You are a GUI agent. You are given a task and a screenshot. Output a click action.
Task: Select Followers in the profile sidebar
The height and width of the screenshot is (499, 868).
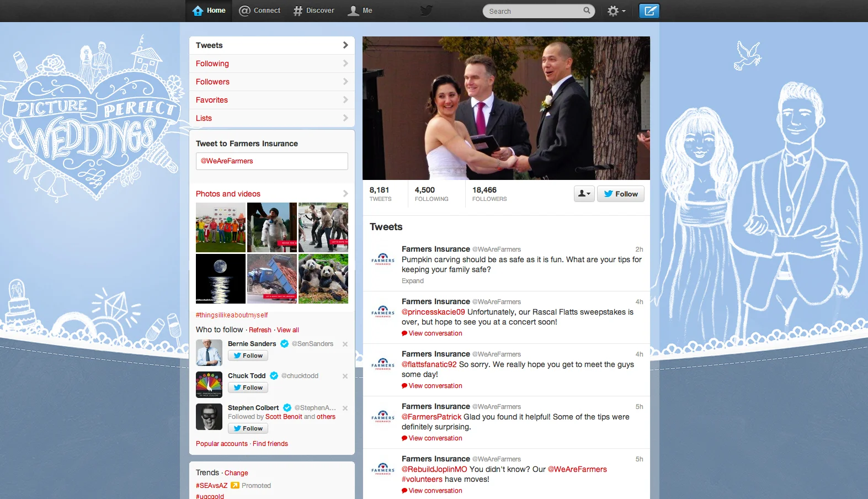click(x=271, y=82)
